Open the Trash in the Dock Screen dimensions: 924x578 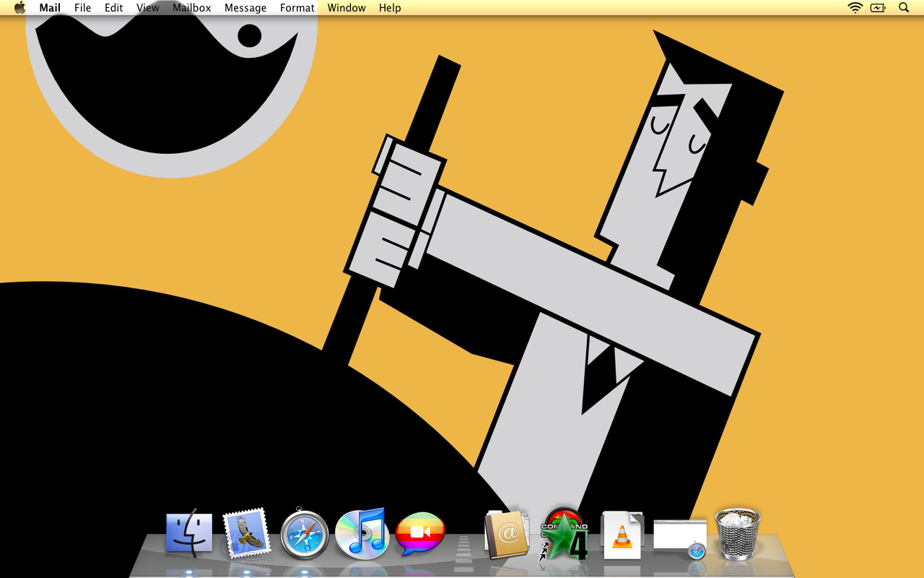click(x=737, y=533)
